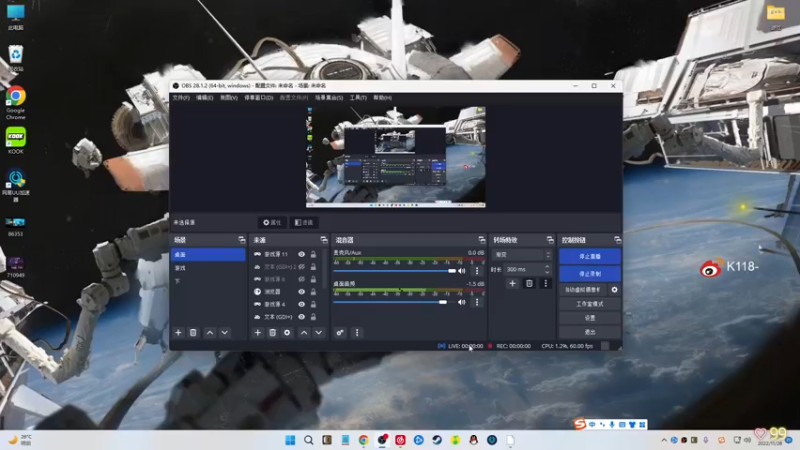Mute the 桌面音频 speaker icon
The image size is (800, 450).
(x=462, y=302)
